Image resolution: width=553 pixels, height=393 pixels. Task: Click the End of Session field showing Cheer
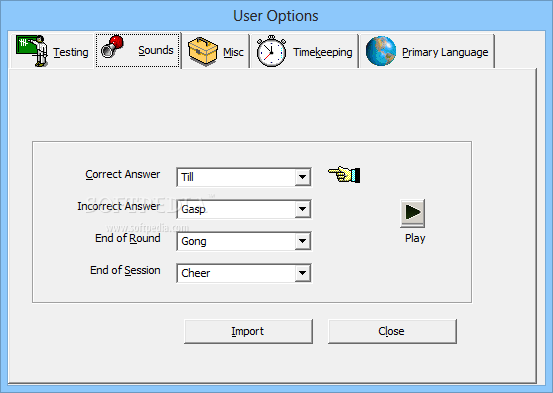pyautogui.click(x=244, y=273)
